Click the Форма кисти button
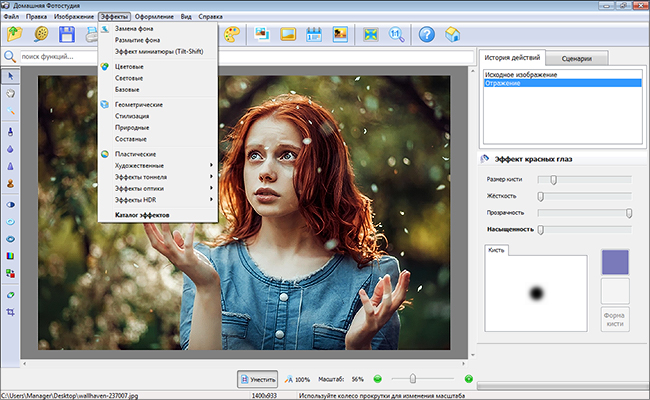Image resolution: width=650 pixels, height=400 pixels. pos(615,320)
